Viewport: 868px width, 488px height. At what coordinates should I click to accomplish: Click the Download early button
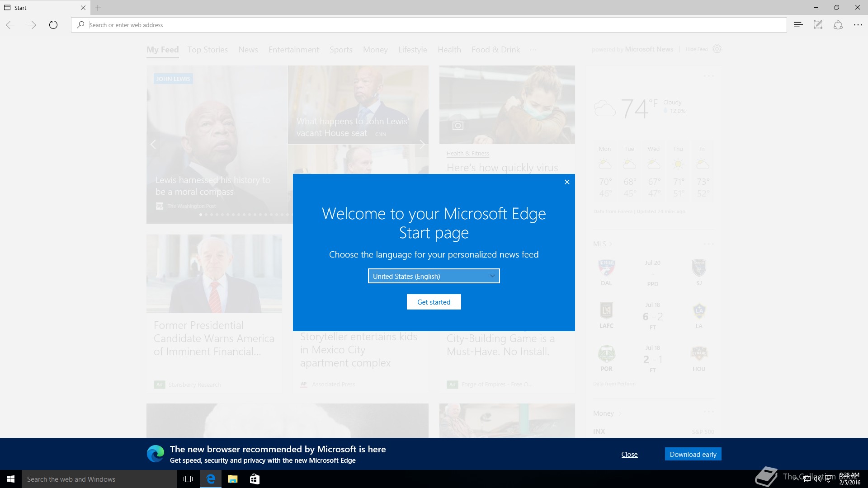pyautogui.click(x=693, y=454)
